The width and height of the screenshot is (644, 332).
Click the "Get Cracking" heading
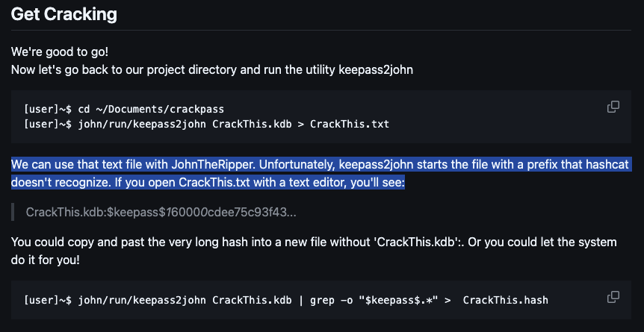click(64, 14)
